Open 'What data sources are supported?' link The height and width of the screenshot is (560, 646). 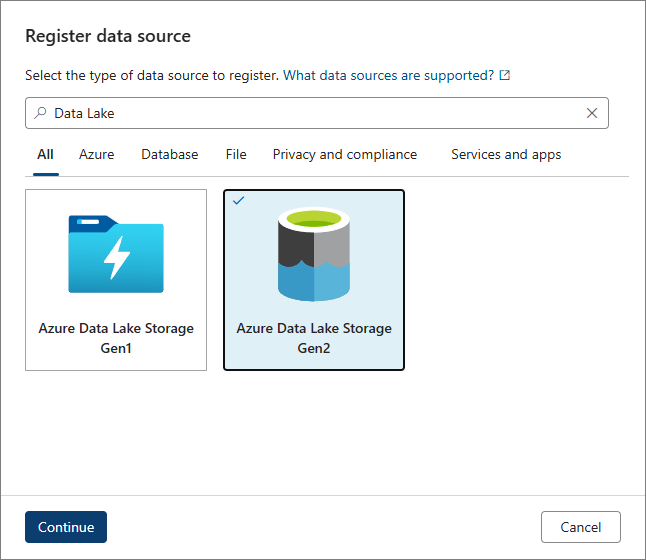pyautogui.click(x=389, y=75)
